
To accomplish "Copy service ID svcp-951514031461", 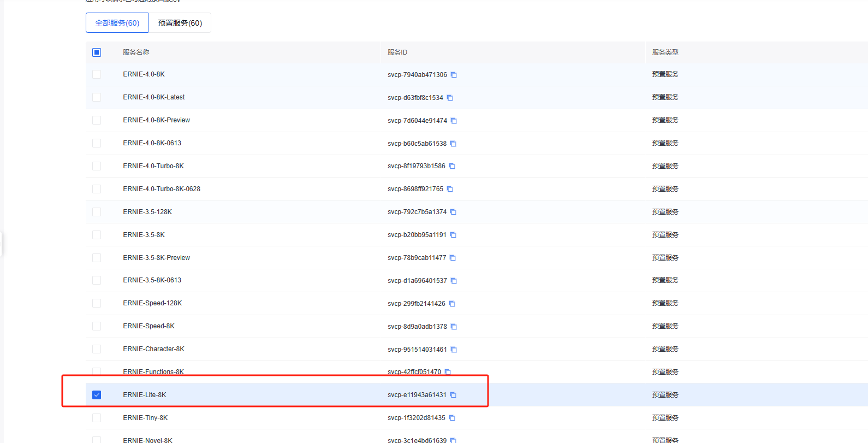I will 454,350.
